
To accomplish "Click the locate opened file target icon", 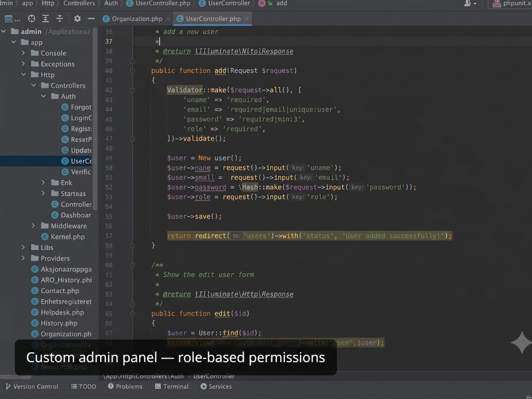I will [x=31, y=19].
